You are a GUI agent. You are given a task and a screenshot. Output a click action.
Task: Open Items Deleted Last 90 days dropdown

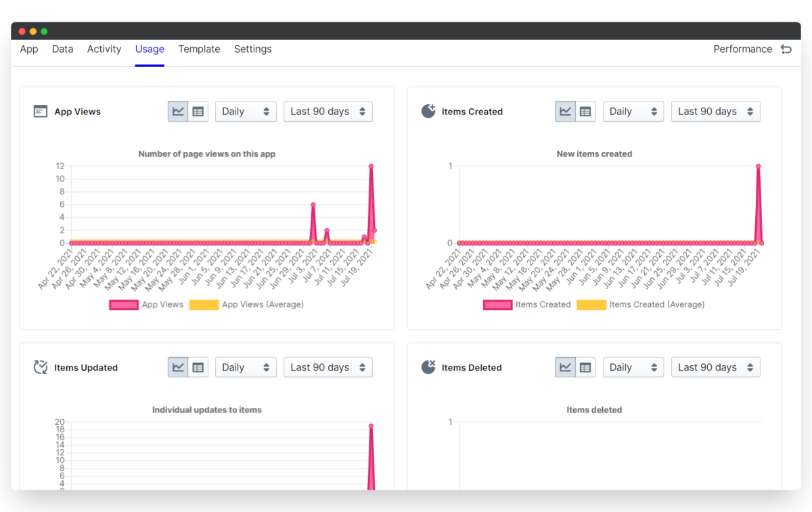pyautogui.click(x=716, y=367)
